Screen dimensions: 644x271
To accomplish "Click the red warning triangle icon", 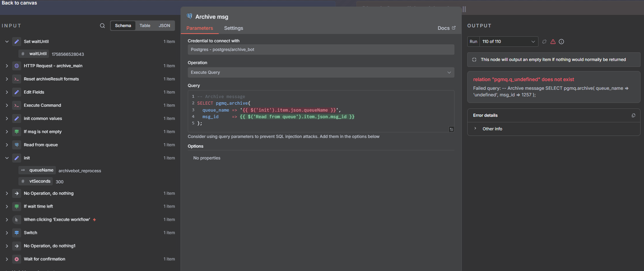I will (553, 42).
